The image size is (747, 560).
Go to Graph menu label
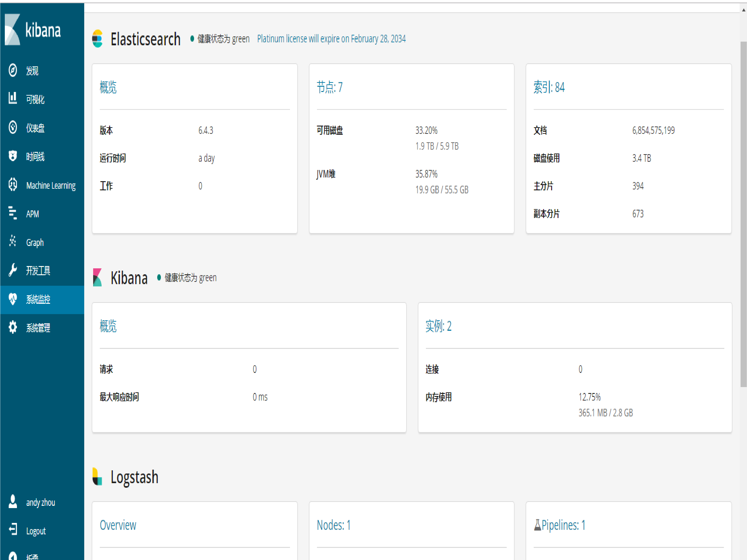click(35, 242)
